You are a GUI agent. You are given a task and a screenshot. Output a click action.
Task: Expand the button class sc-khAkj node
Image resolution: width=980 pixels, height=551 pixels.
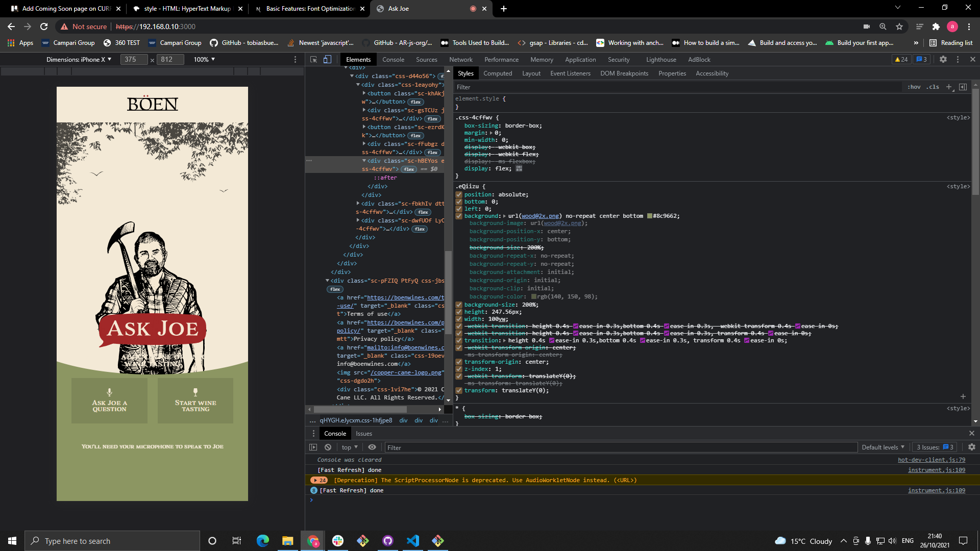pos(364,93)
